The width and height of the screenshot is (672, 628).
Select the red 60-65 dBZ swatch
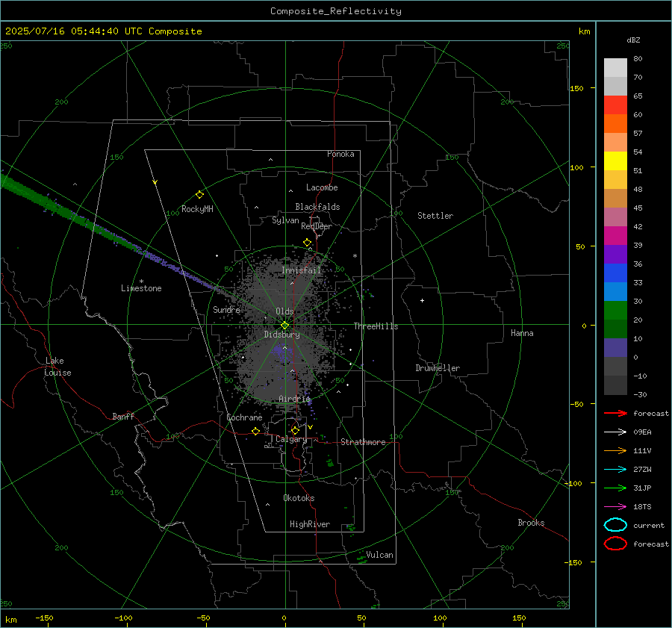[615, 105]
